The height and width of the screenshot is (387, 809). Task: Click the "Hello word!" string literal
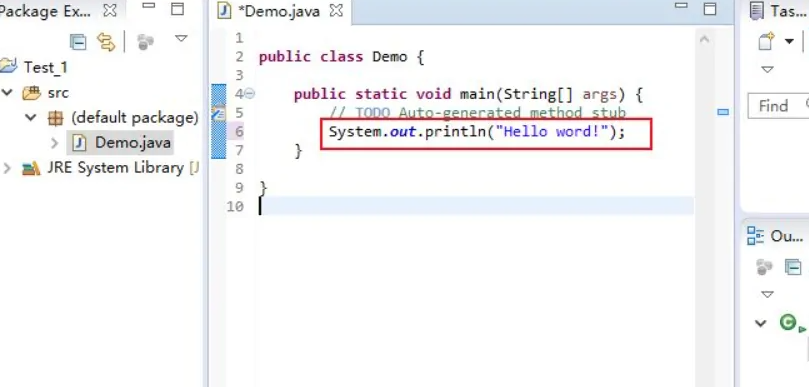tap(552, 132)
